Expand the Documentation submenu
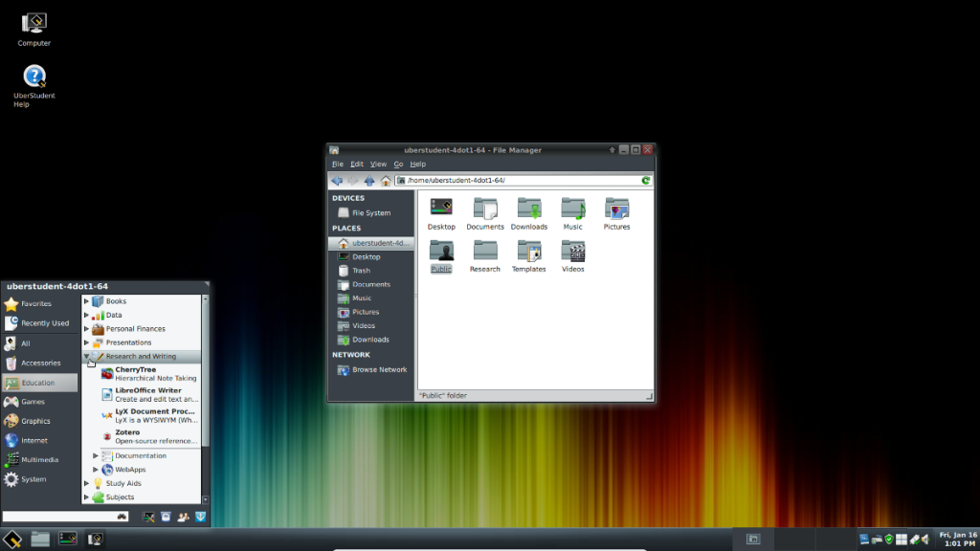The width and height of the screenshot is (980, 551). tap(97, 455)
